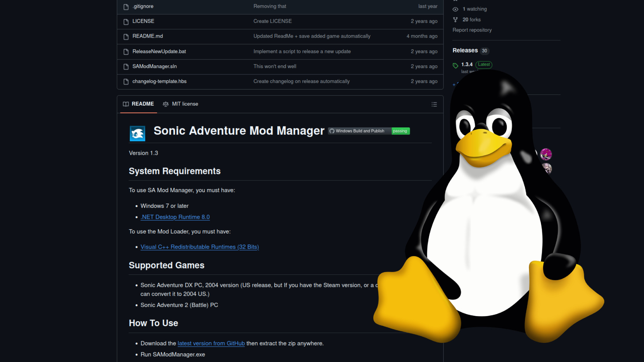Select the README tab
The height and width of the screenshot is (362, 644).
coord(142,104)
